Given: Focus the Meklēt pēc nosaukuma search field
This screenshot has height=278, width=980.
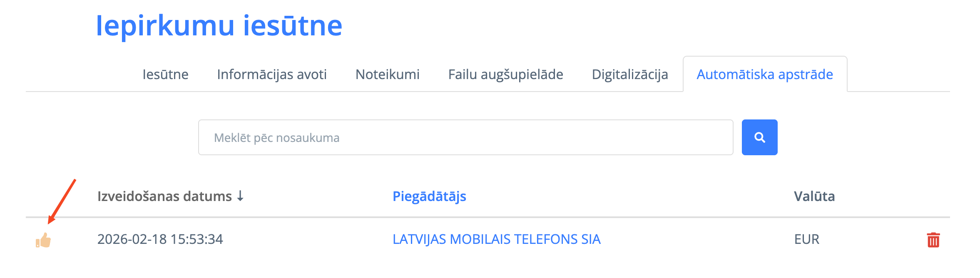Looking at the screenshot, I should click(x=465, y=137).
